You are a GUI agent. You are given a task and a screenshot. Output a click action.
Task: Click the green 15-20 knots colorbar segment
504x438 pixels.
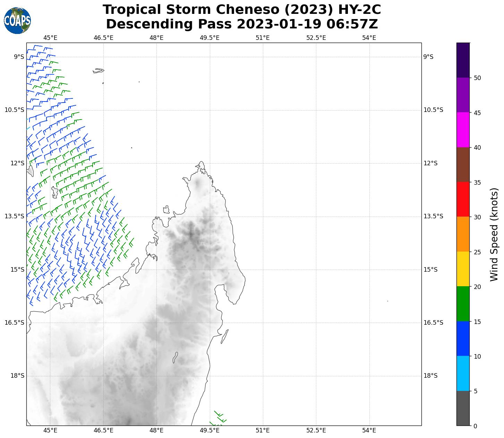[463, 304]
